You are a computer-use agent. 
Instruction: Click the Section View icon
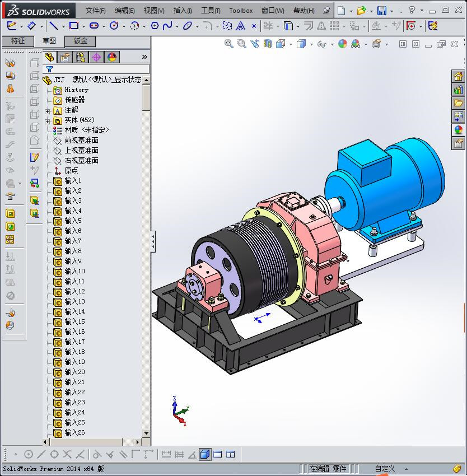point(268,44)
